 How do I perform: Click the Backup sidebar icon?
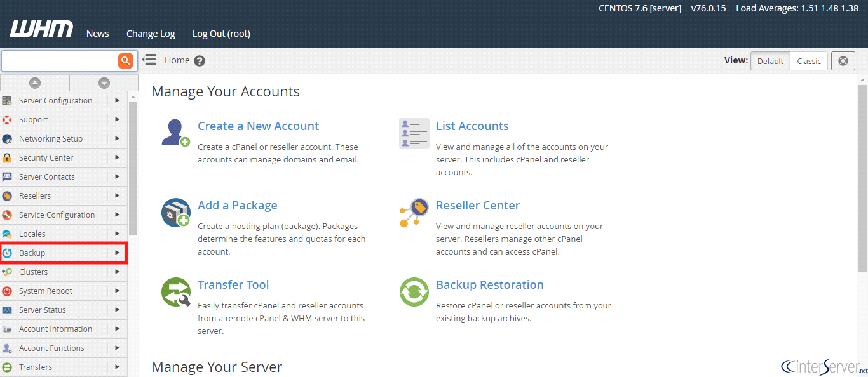pos(7,253)
